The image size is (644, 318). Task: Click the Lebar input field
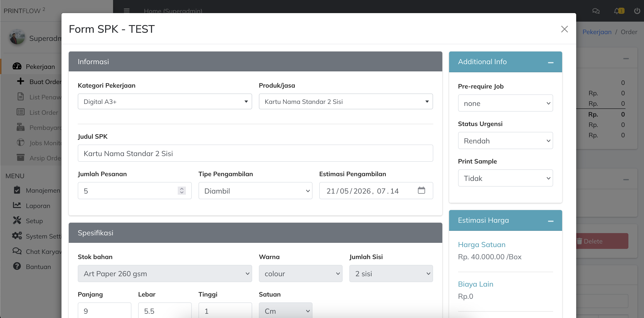click(x=165, y=310)
